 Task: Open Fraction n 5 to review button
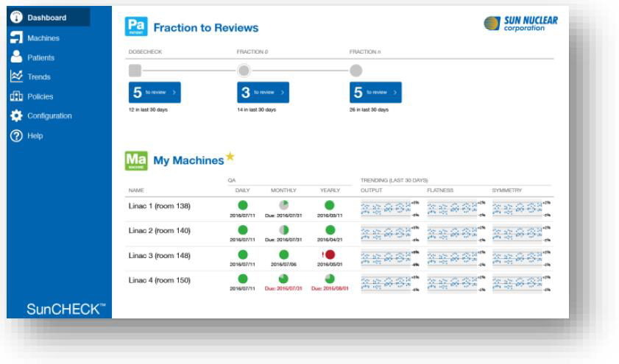[375, 94]
